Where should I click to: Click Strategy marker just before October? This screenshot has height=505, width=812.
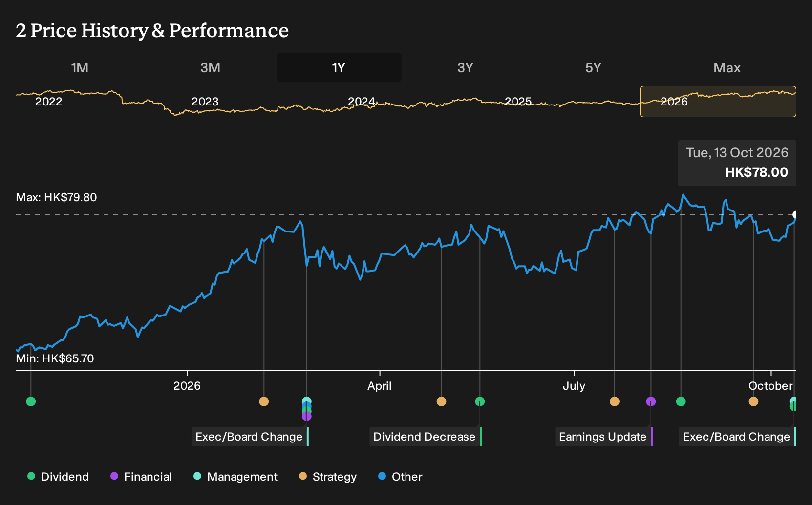(x=753, y=401)
